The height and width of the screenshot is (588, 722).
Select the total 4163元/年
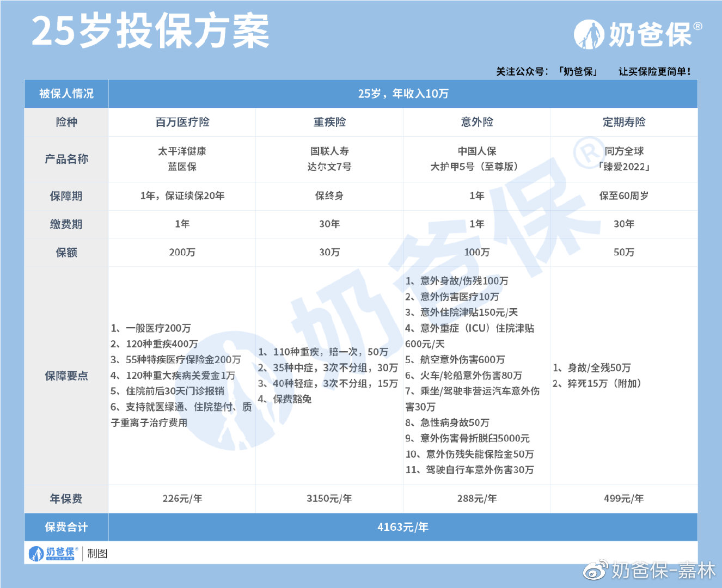click(x=403, y=527)
